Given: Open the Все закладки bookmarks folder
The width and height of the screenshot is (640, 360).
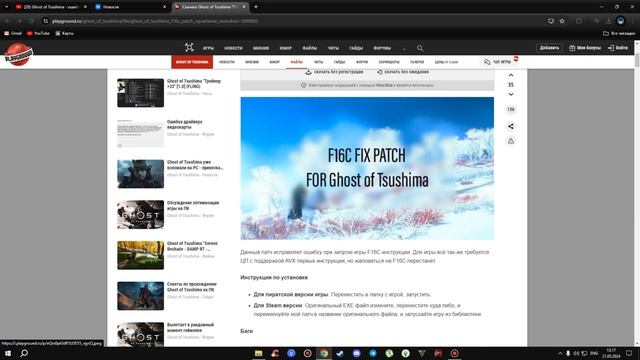Looking at the screenshot, I should click(x=619, y=33).
